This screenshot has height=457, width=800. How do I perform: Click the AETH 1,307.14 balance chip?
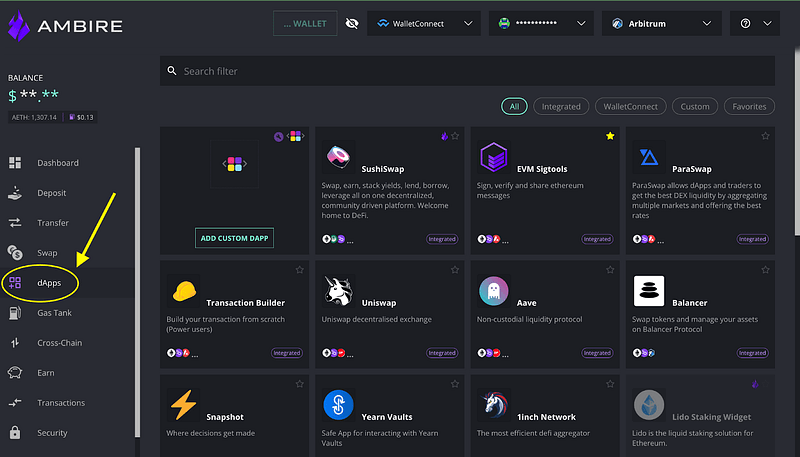34,117
